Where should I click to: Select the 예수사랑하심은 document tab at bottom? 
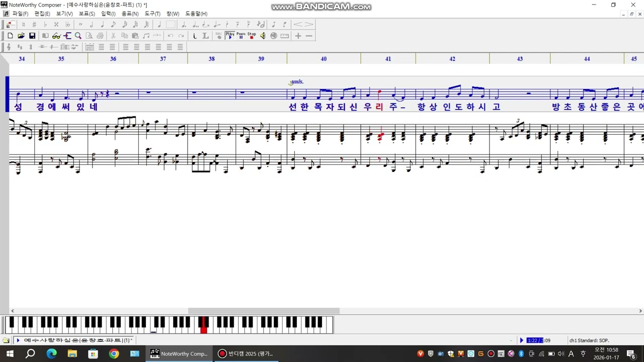click(74, 340)
